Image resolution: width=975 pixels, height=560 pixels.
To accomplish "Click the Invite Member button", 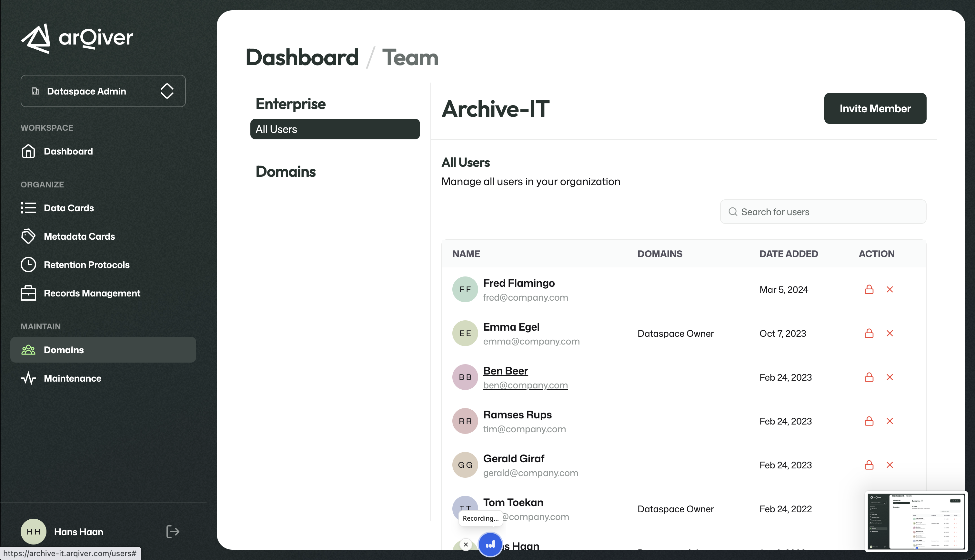I will point(875,108).
